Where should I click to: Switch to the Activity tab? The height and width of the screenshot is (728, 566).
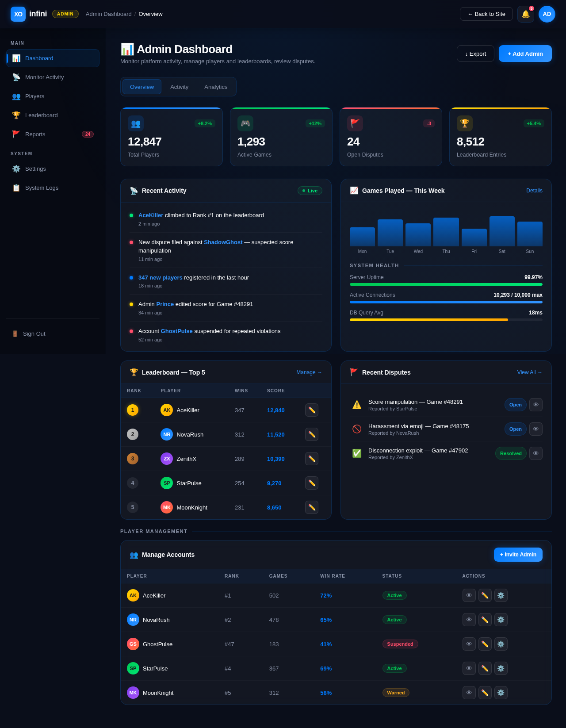click(180, 87)
